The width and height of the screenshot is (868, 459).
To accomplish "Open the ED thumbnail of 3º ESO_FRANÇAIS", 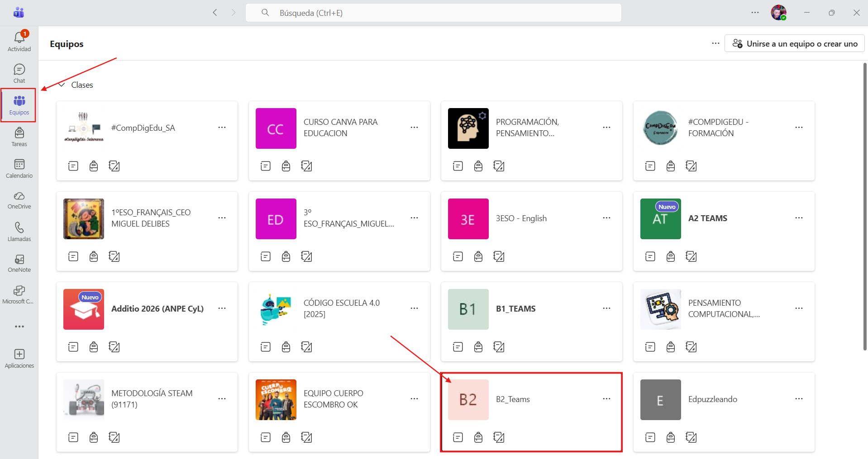I will (x=276, y=219).
